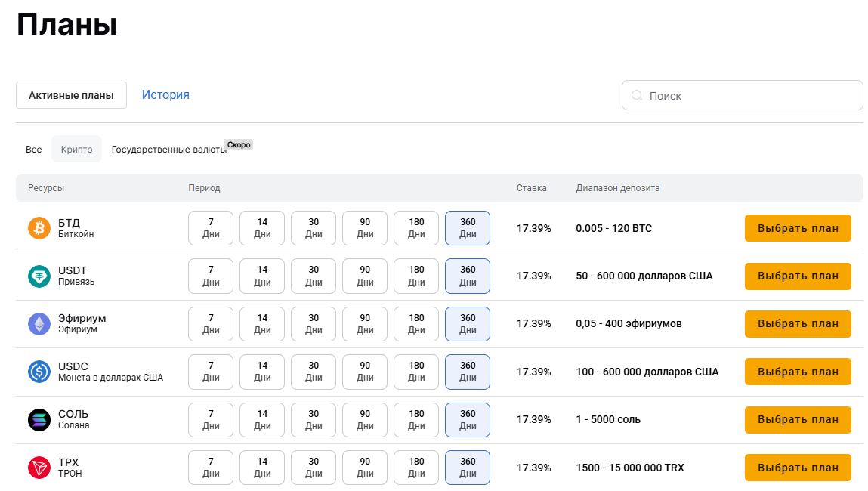Select 30 Дни period for Биткойн

click(x=314, y=228)
